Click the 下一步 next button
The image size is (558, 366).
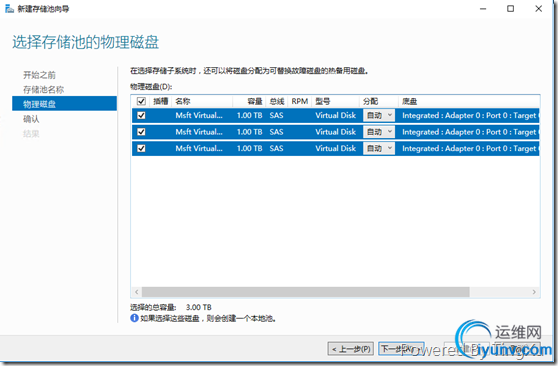401,349
